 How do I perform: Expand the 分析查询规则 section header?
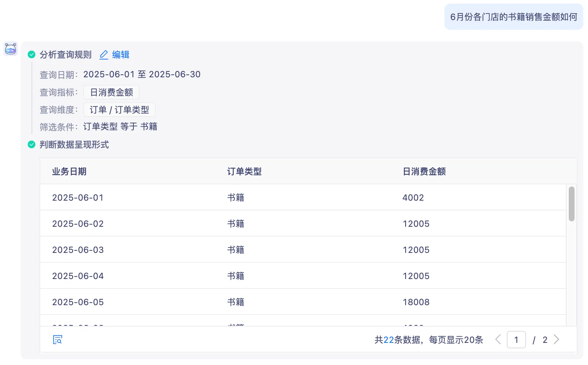coord(66,55)
